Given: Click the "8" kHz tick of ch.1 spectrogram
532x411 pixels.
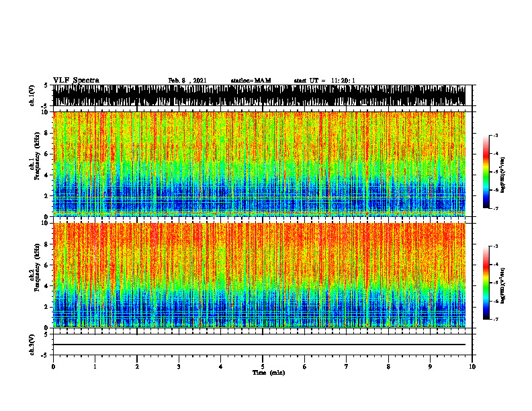Looking at the screenshot, I should pos(46,133).
